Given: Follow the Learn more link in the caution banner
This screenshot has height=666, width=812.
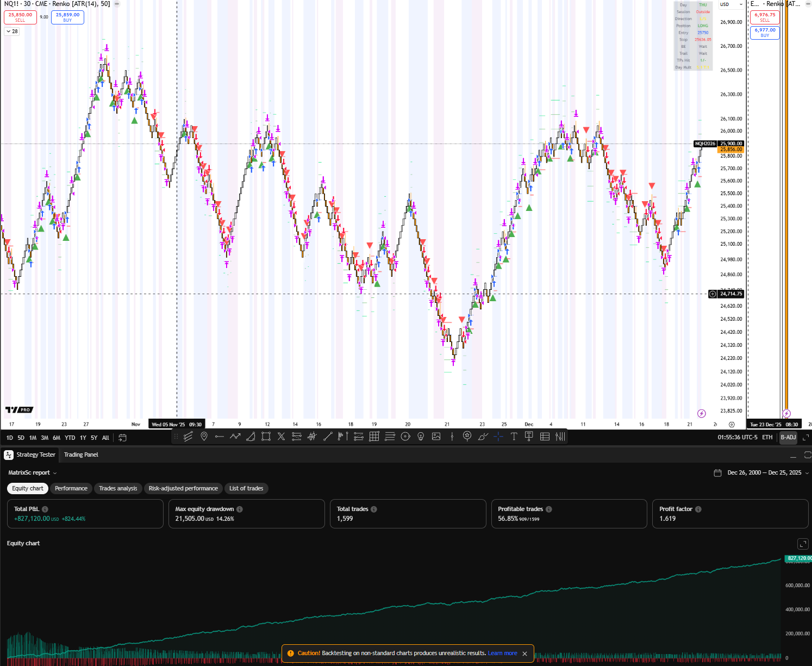Looking at the screenshot, I should (x=502, y=653).
